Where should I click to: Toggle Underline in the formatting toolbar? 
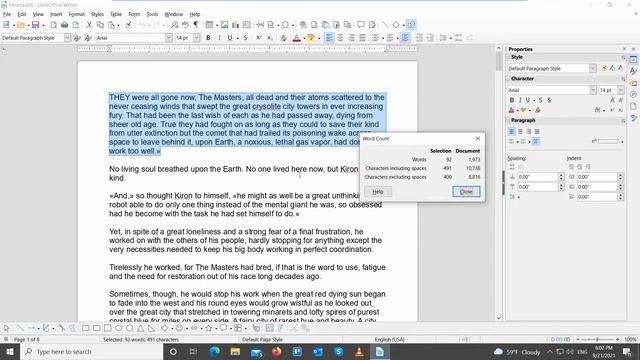tap(230, 38)
